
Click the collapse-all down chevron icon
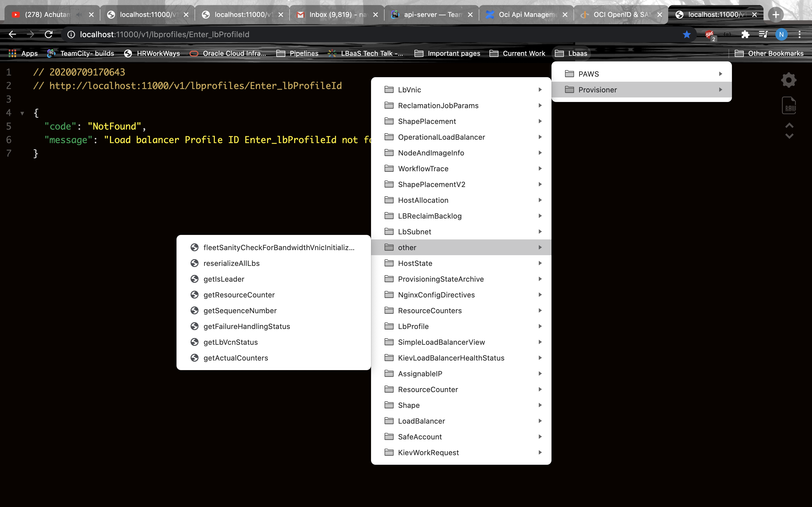[x=789, y=136]
